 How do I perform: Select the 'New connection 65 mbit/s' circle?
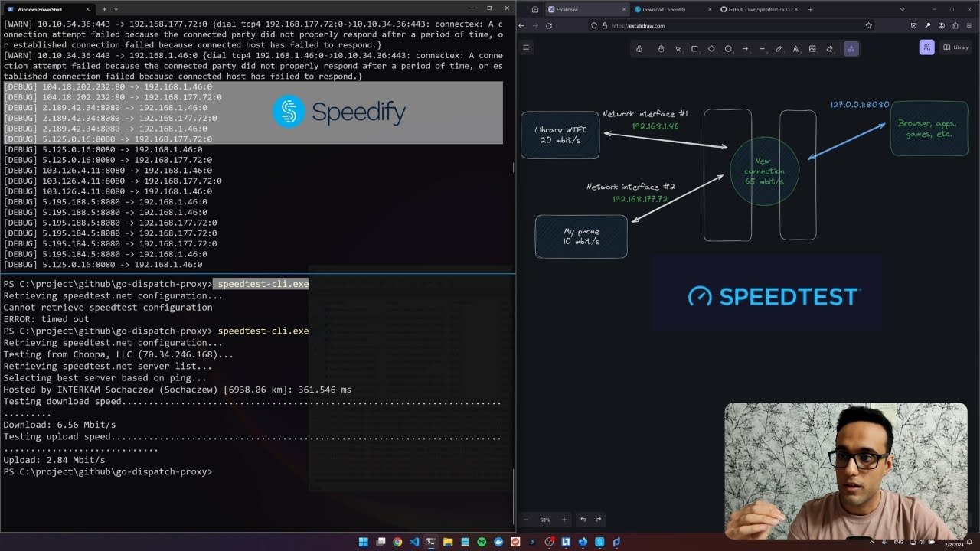pos(764,171)
